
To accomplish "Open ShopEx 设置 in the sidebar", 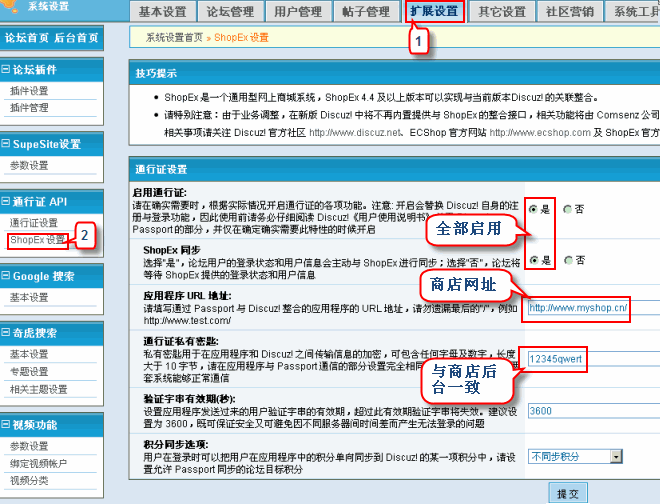I will point(38,240).
